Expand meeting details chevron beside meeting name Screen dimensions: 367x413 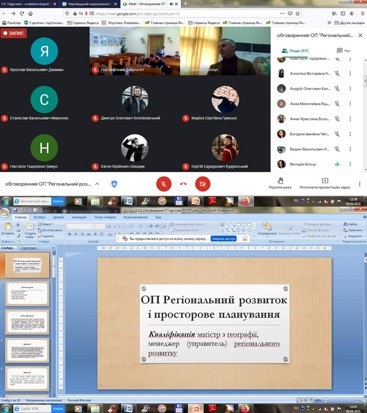tap(97, 184)
